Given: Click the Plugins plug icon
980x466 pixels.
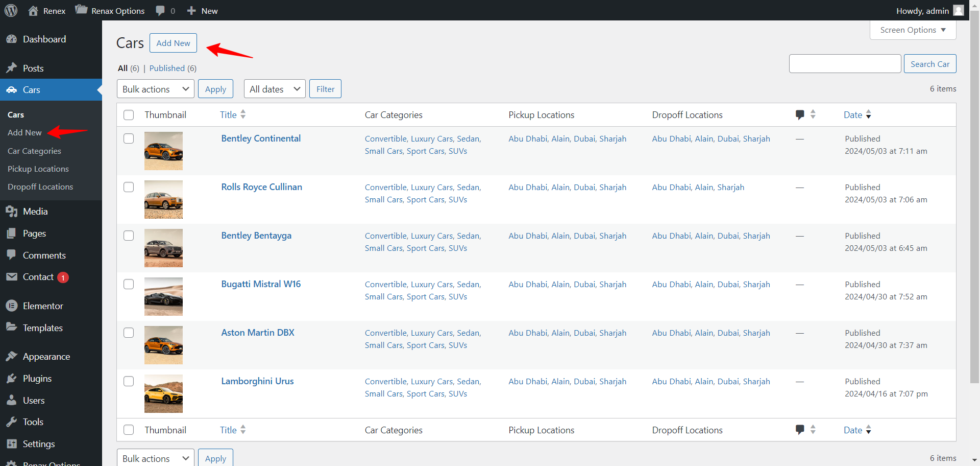Looking at the screenshot, I should (12, 379).
